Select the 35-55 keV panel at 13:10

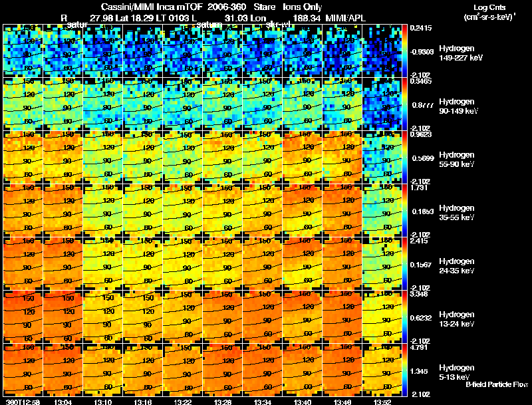click(x=103, y=211)
